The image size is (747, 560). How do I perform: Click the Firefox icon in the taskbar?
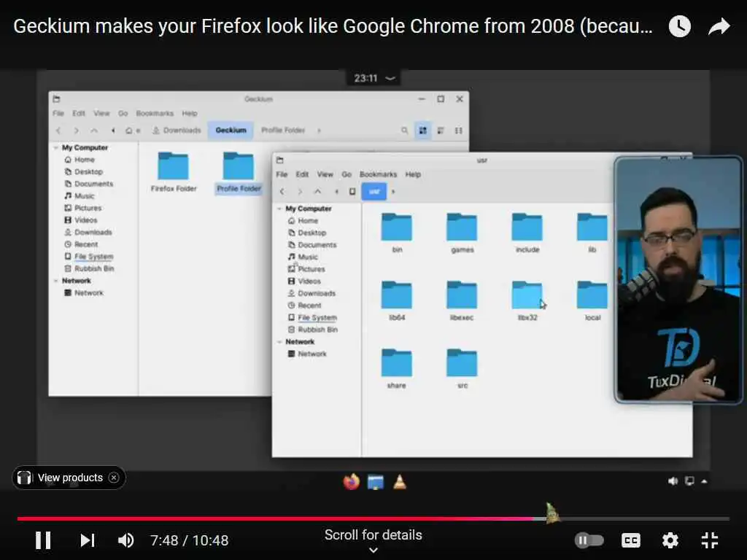[352, 482]
